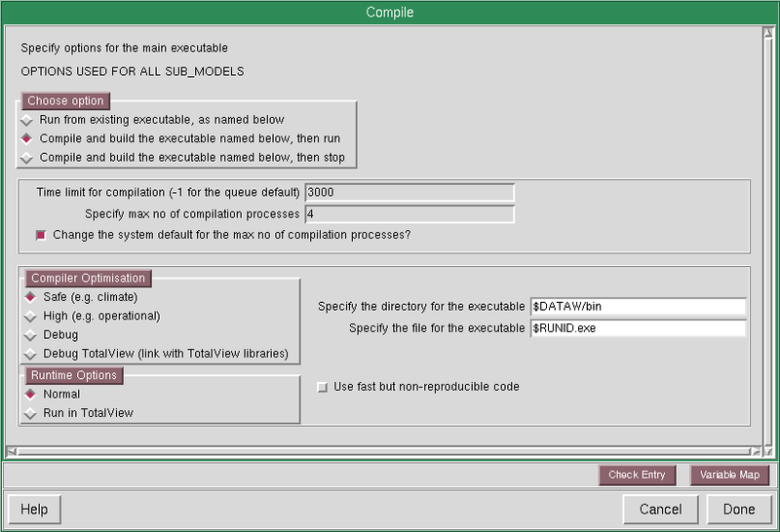Image resolution: width=780 pixels, height=532 pixels.
Task: Click Done to confirm compile options
Action: 739,510
